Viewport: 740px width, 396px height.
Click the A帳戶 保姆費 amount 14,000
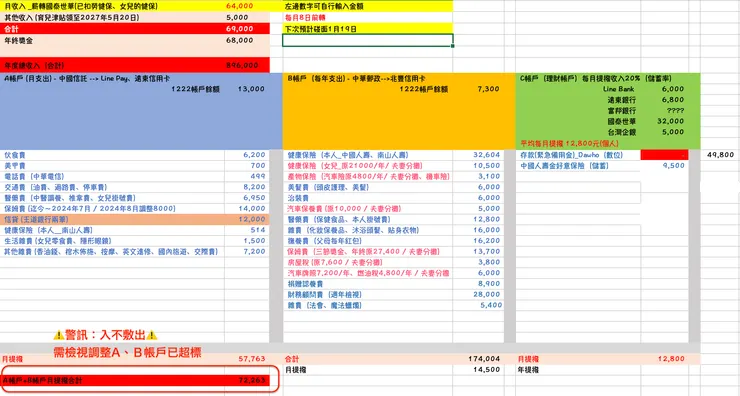252,209
